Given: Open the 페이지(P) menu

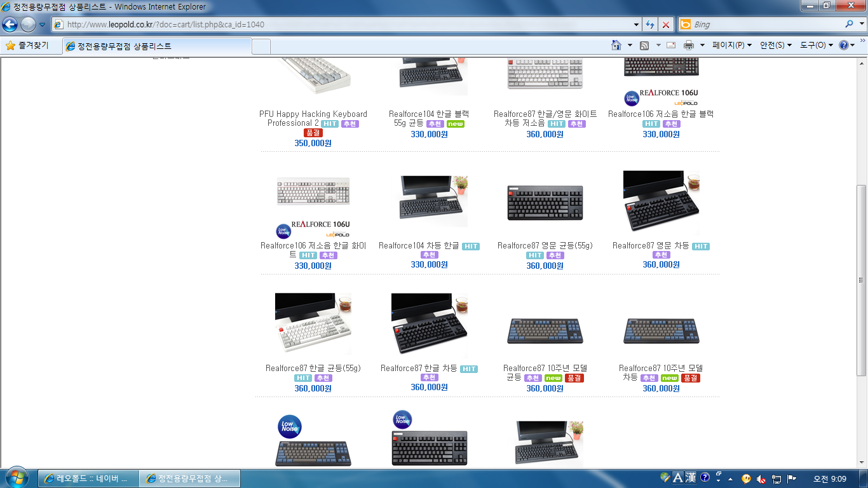Looking at the screenshot, I should click(732, 45).
